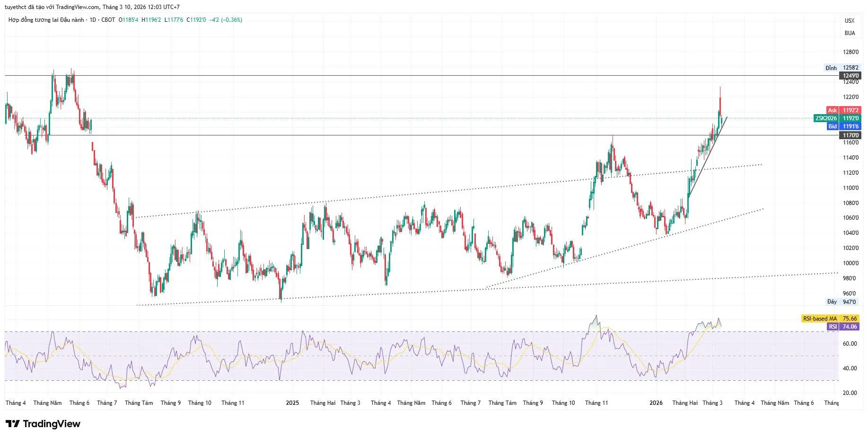Click the 2025 year marker on time axis
868x438 pixels.
(292, 403)
